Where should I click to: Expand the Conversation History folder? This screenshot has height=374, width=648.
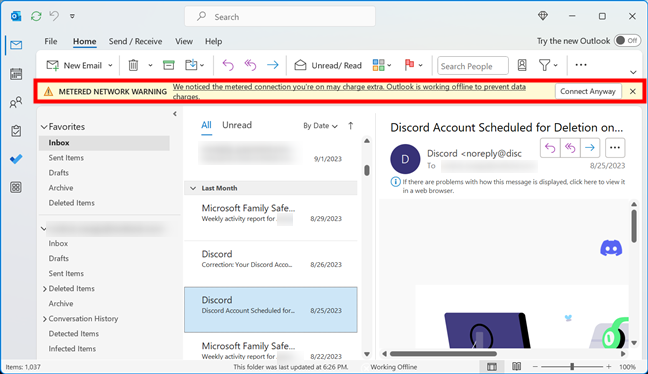tap(44, 319)
